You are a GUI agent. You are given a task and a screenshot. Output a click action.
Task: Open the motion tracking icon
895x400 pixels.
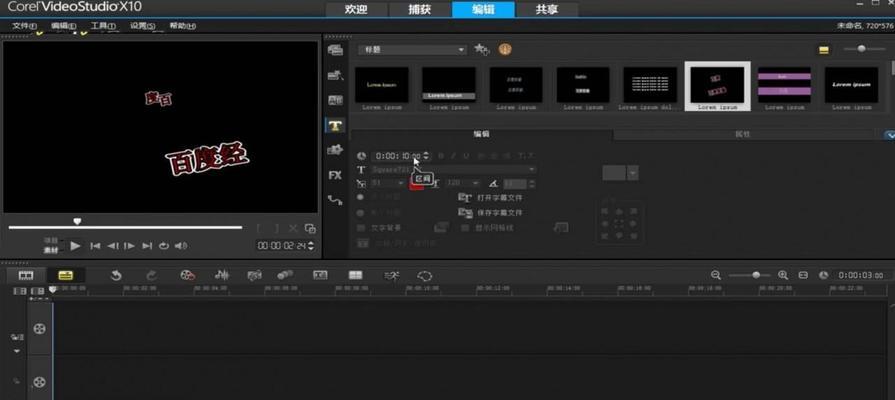click(285, 276)
